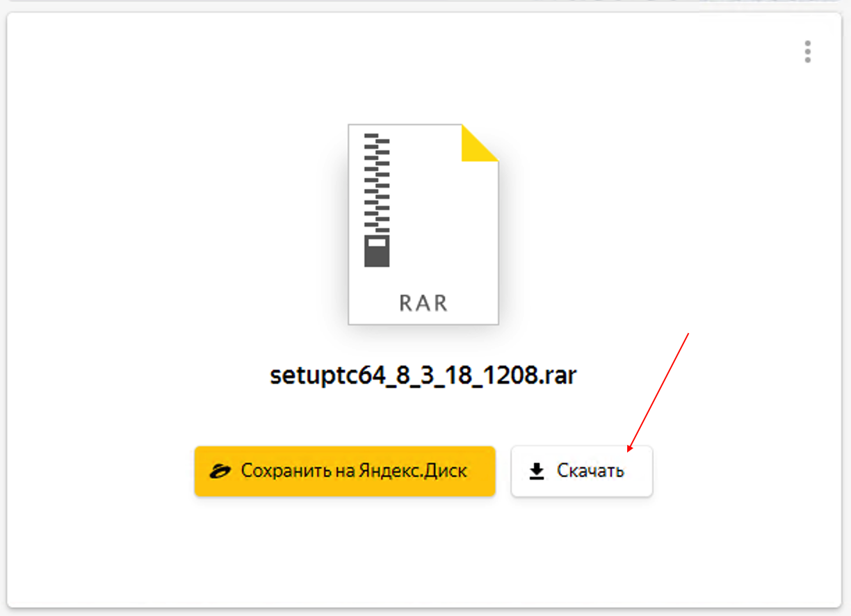851x616 pixels.
Task: Click the RAR archive file thumbnail
Action: 423,224
